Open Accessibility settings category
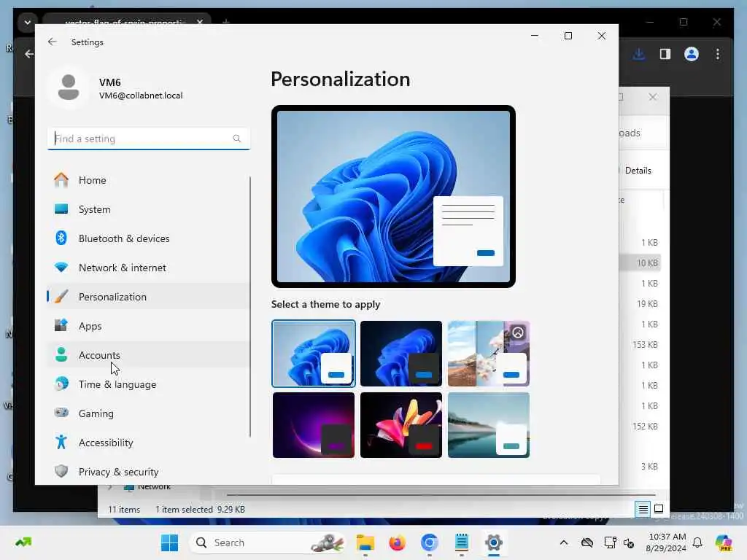 149,443
